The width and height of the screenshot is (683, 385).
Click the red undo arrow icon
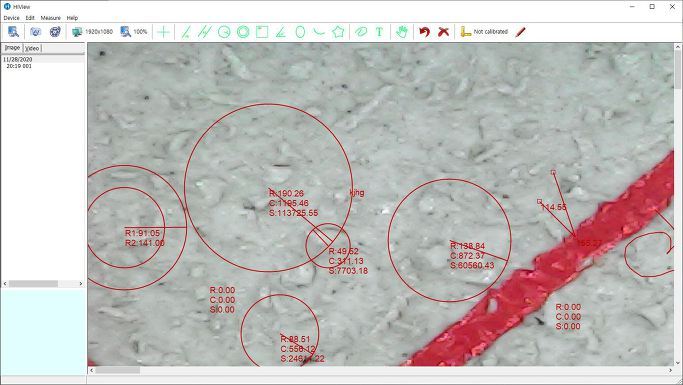point(424,32)
